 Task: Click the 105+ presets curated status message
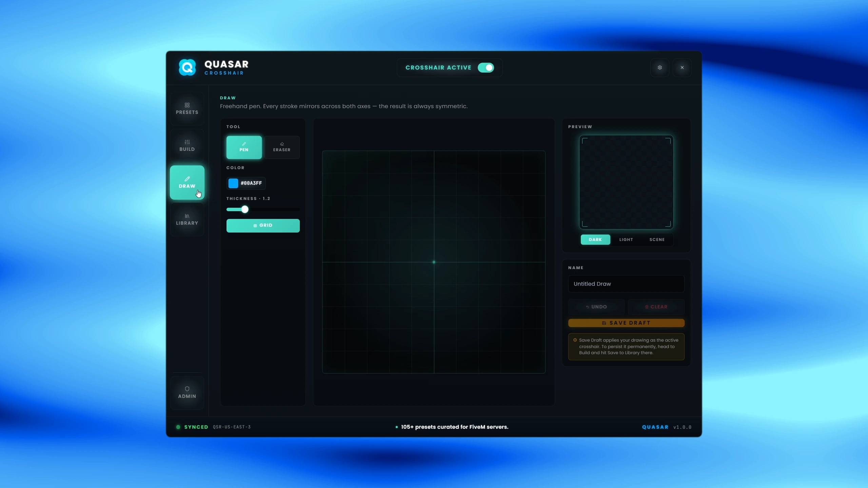point(455,427)
